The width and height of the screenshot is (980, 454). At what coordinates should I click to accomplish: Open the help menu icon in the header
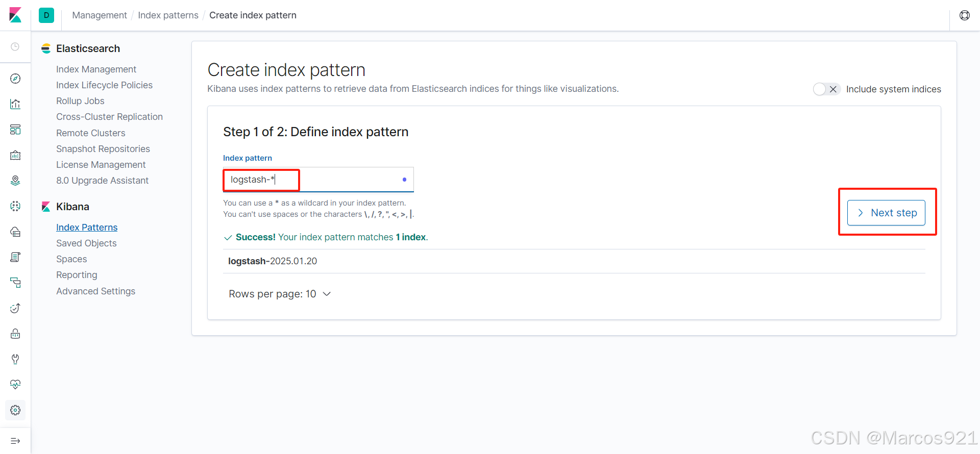point(965,15)
